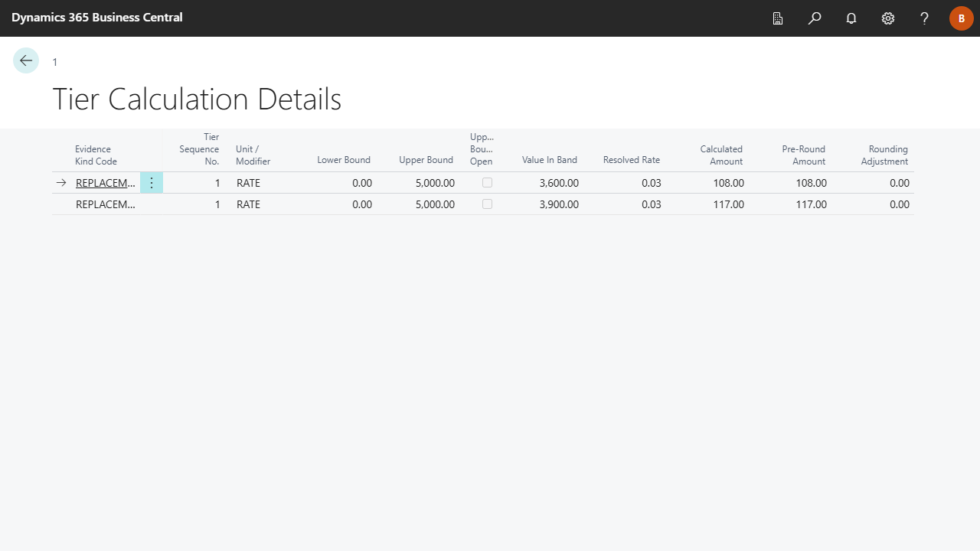This screenshot has width=980, height=551.
Task: Toggle Upper Bound Open in the 3,600.00 row
Action: click(487, 183)
